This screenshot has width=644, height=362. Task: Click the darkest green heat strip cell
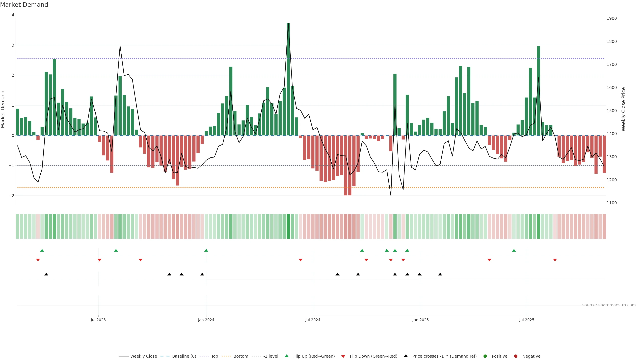pyautogui.click(x=288, y=226)
